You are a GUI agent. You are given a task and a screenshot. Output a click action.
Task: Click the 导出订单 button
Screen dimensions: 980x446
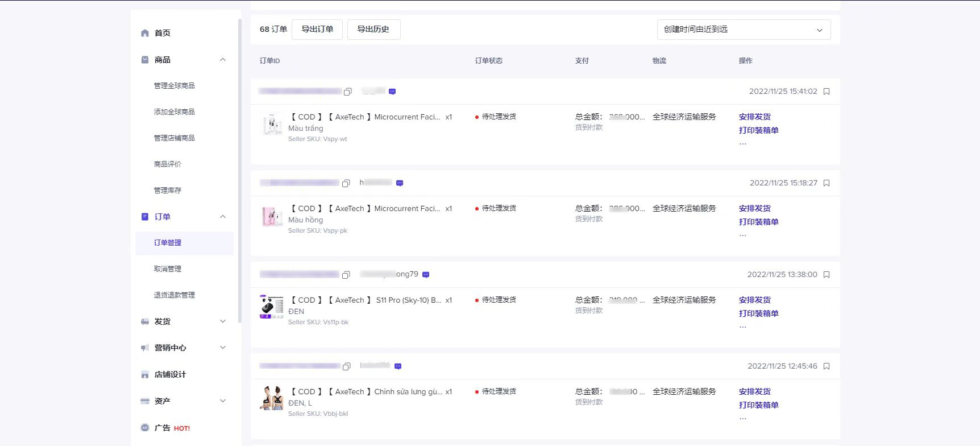(x=317, y=30)
